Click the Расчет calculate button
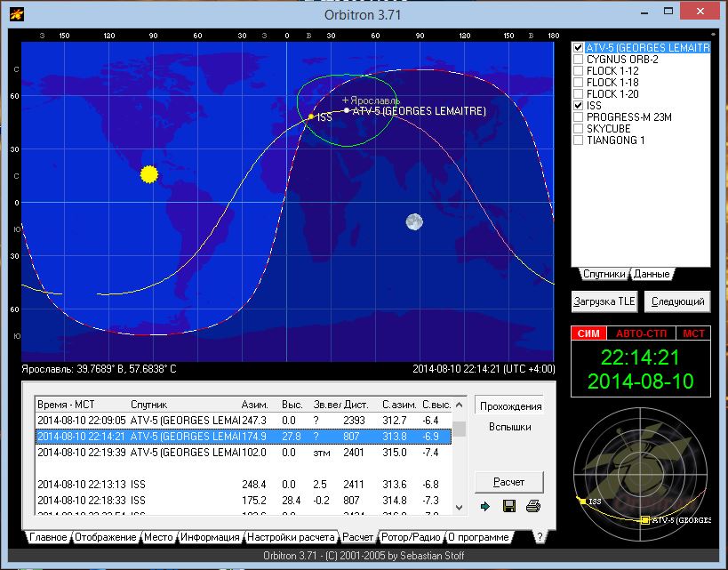 point(509,482)
